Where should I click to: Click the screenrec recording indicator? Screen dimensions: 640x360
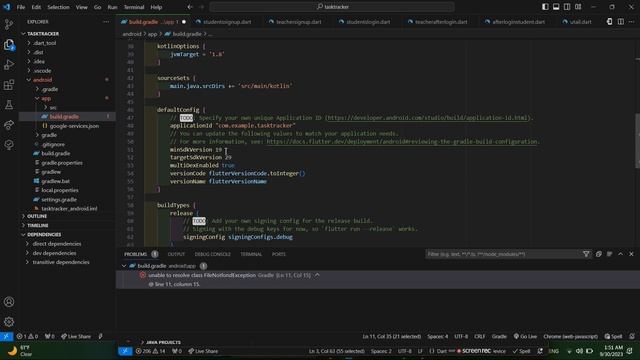(x=473, y=351)
